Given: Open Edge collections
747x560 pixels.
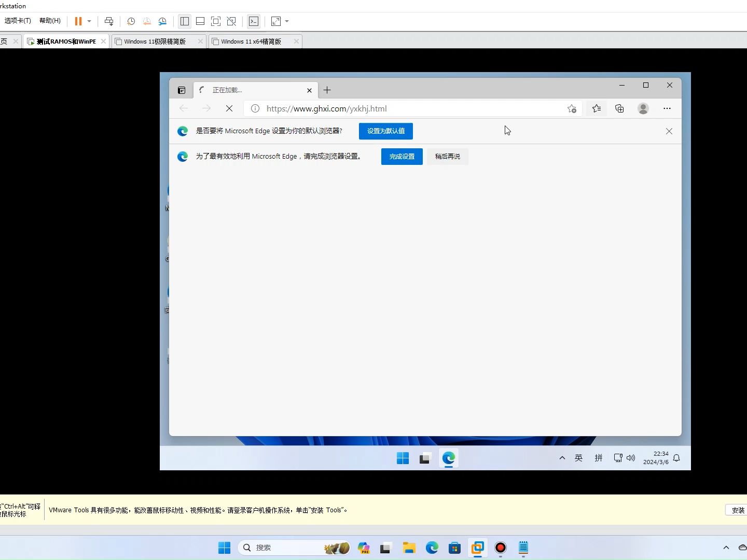Looking at the screenshot, I should (619, 108).
